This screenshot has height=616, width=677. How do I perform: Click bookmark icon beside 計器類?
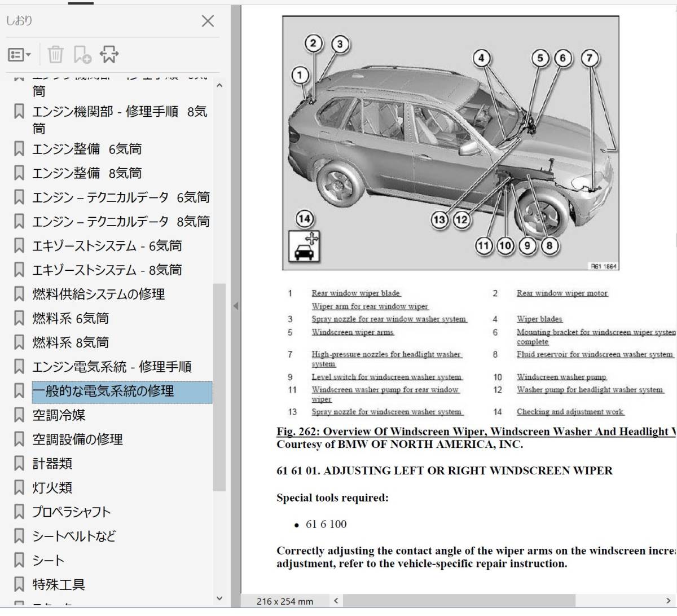[x=19, y=464]
